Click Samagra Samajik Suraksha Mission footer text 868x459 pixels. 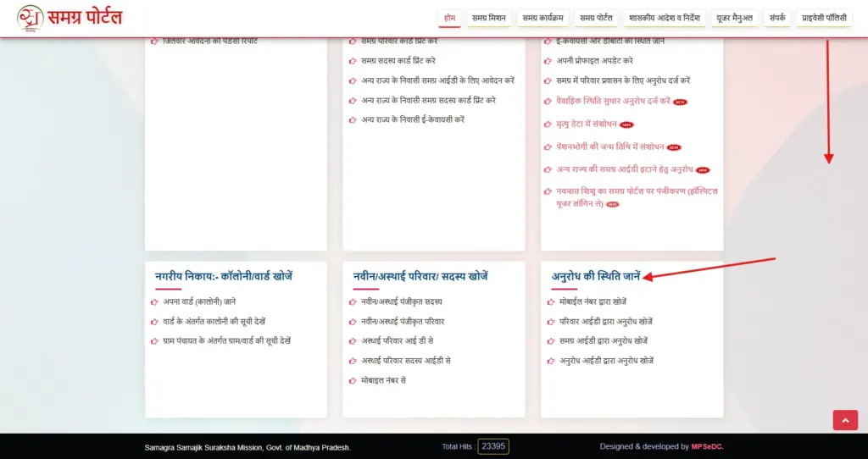tap(248, 447)
